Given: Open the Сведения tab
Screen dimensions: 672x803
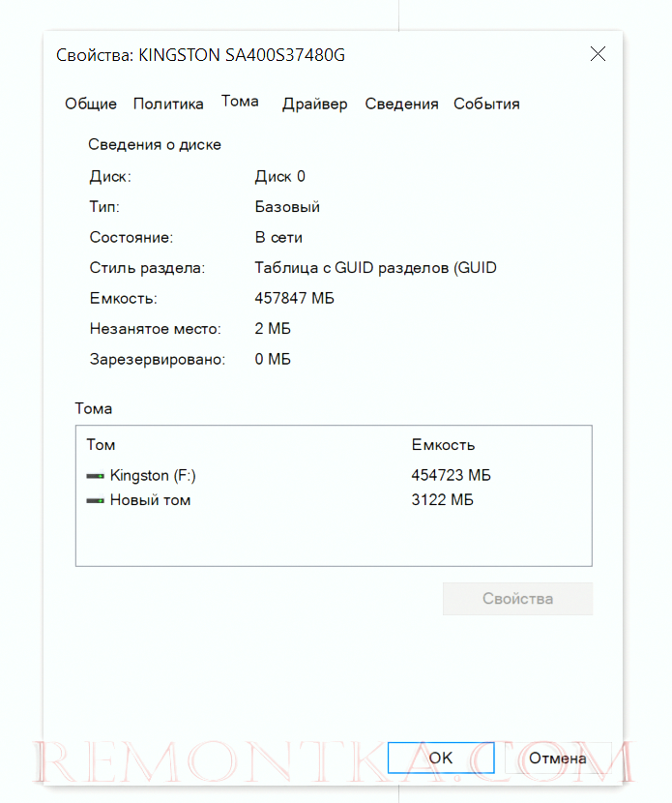Looking at the screenshot, I should 401,104.
